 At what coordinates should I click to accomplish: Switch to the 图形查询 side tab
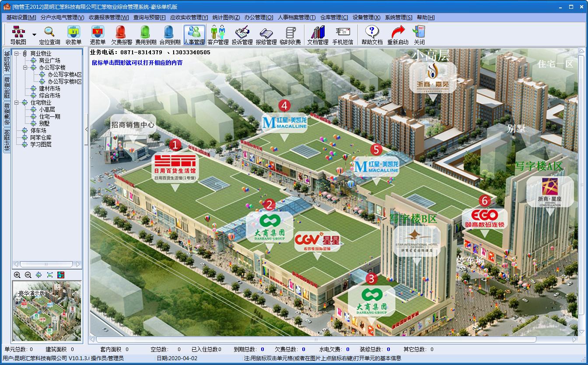(7, 88)
